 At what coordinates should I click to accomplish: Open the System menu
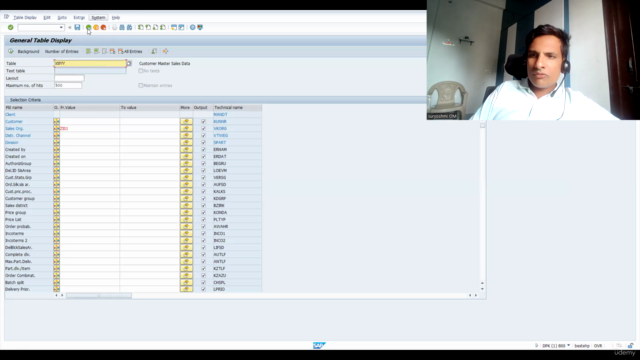pos(98,18)
